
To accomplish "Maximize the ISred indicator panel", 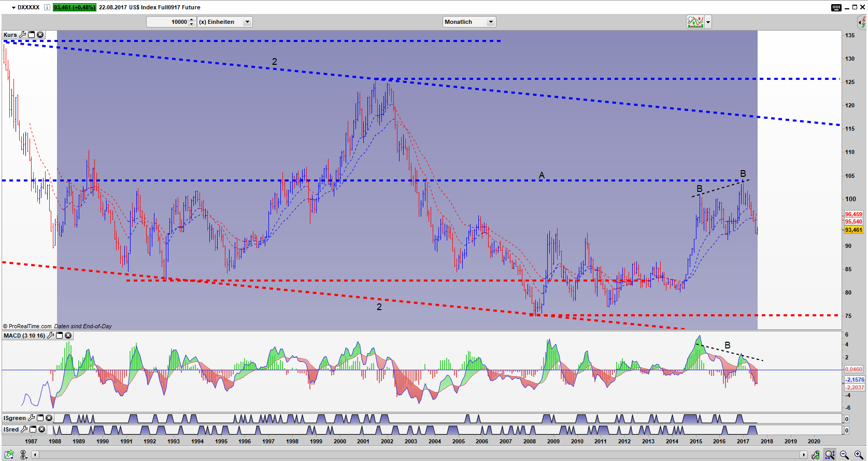I will [33, 429].
